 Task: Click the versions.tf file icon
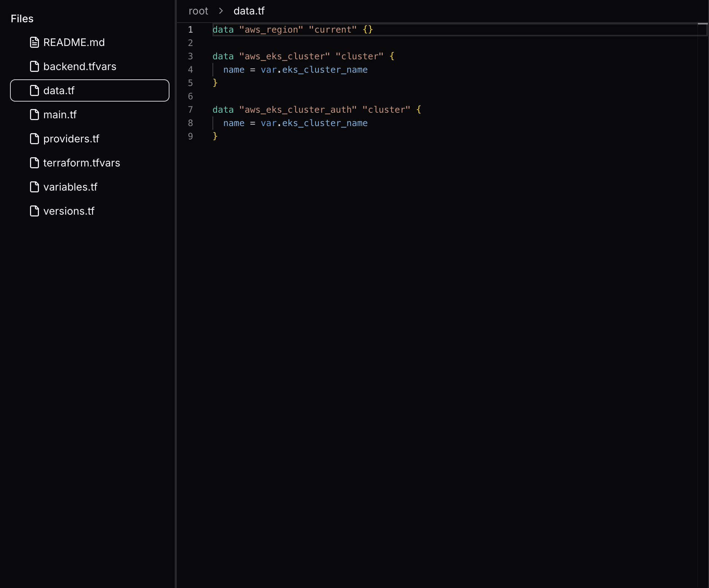point(34,211)
